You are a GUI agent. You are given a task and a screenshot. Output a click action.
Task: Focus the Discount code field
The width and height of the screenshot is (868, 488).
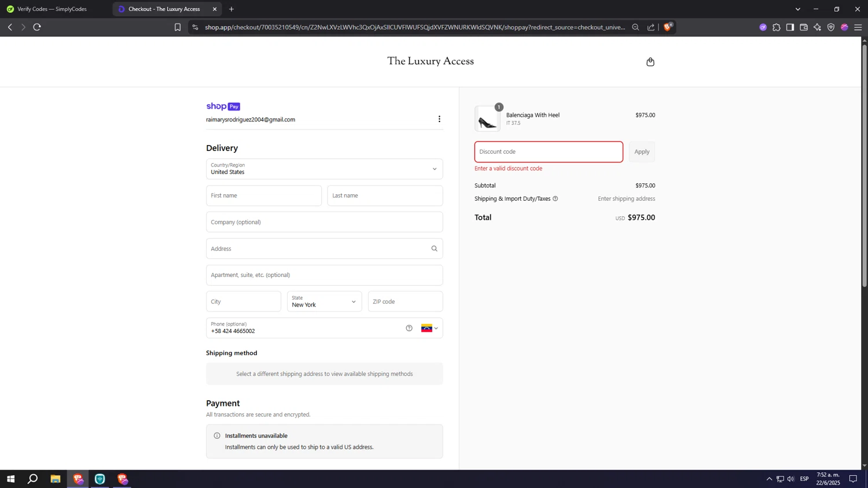point(549,151)
